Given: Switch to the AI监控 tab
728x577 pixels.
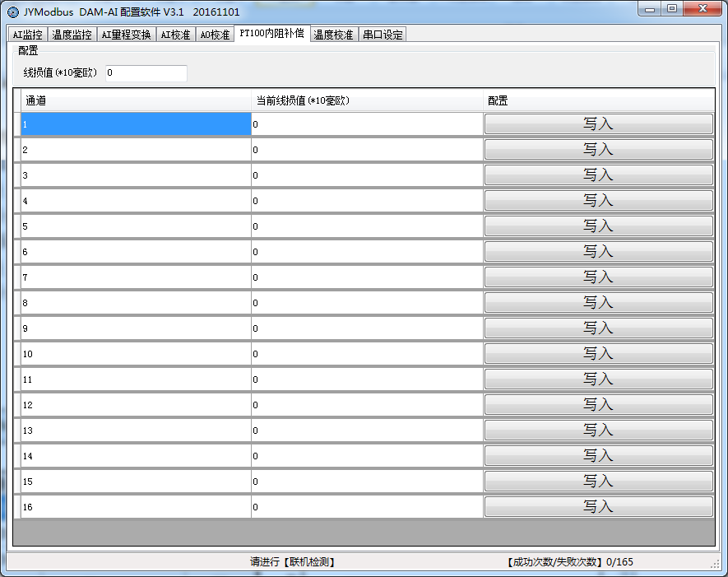Looking at the screenshot, I should click(x=27, y=35).
